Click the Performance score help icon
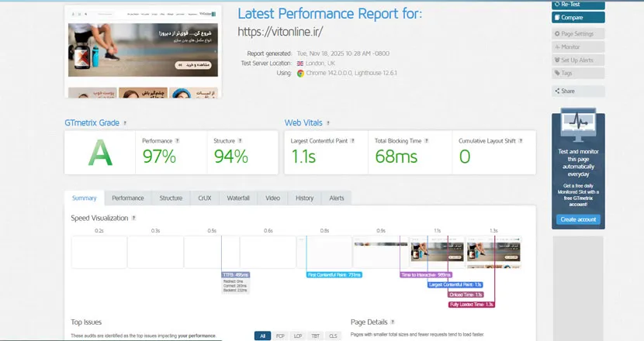 point(177,141)
